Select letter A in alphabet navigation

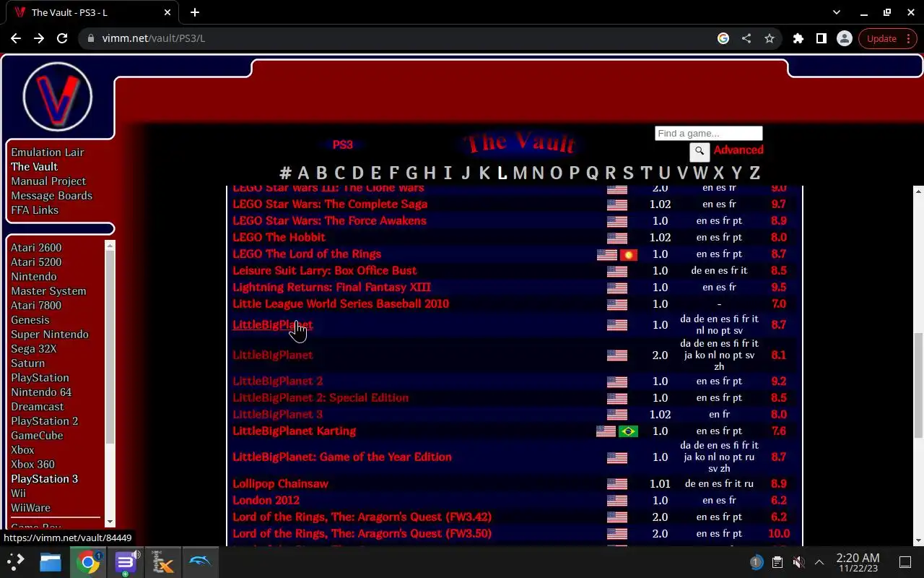coord(303,173)
